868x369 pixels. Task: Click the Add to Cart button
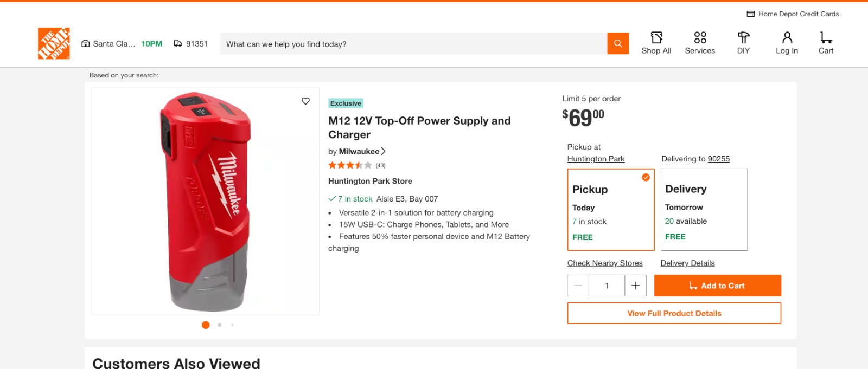[x=717, y=286]
